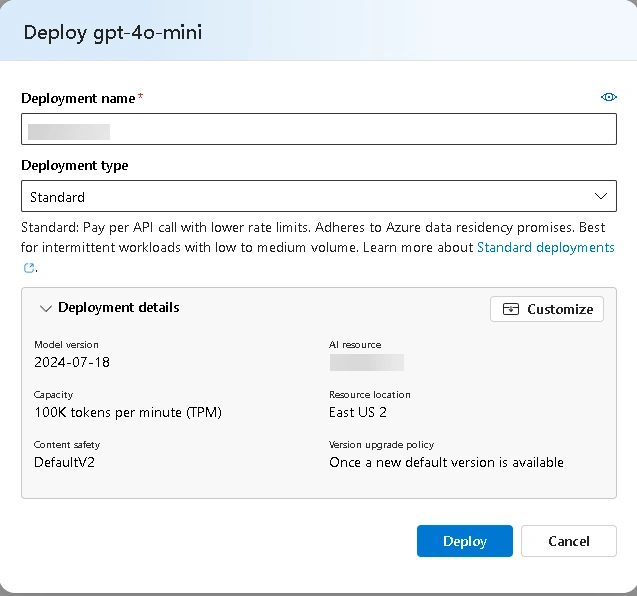Click the Model version label

pos(66,345)
